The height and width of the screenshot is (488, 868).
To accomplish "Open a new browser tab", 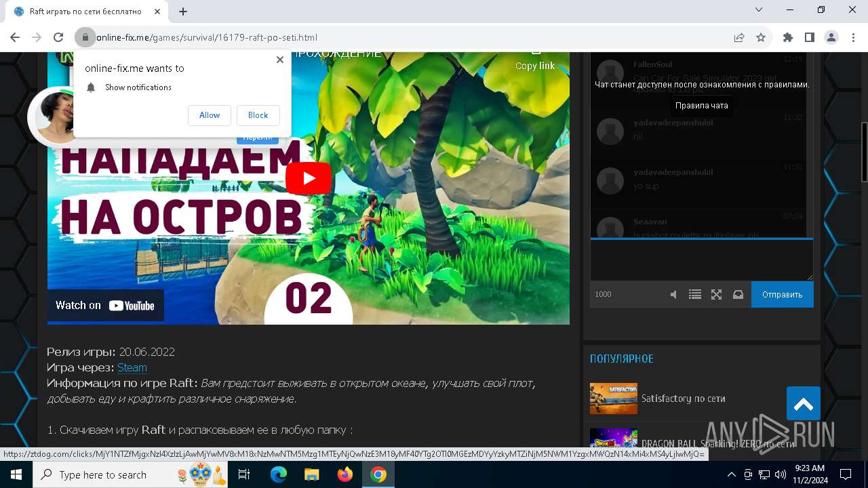I will click(x=183, y=12).
